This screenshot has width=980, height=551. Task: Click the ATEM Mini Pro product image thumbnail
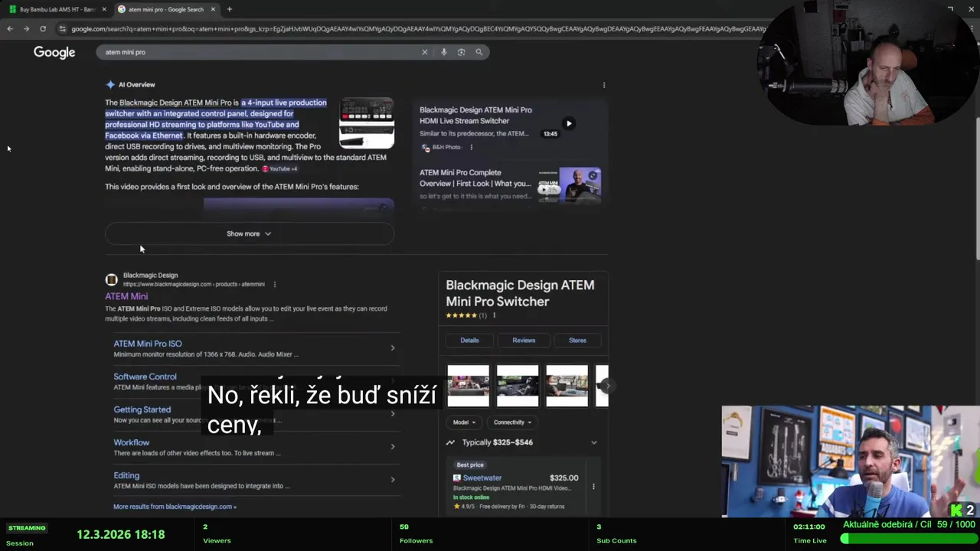point(367,122)
